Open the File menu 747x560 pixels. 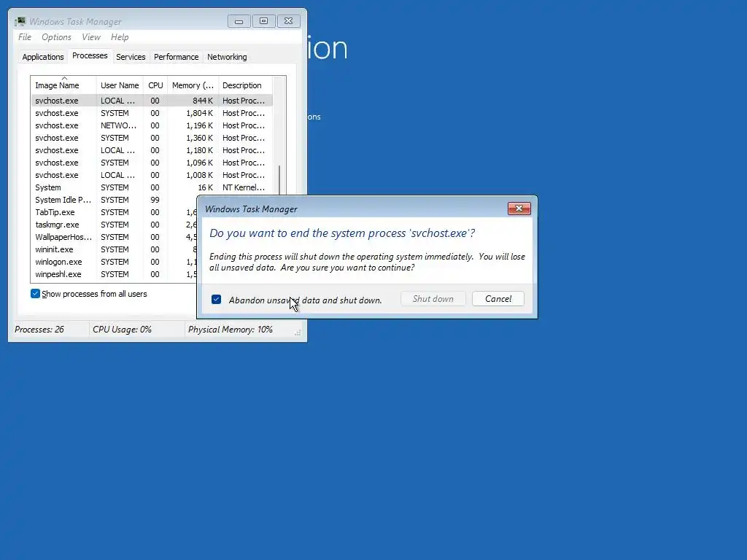coord(25,37)
